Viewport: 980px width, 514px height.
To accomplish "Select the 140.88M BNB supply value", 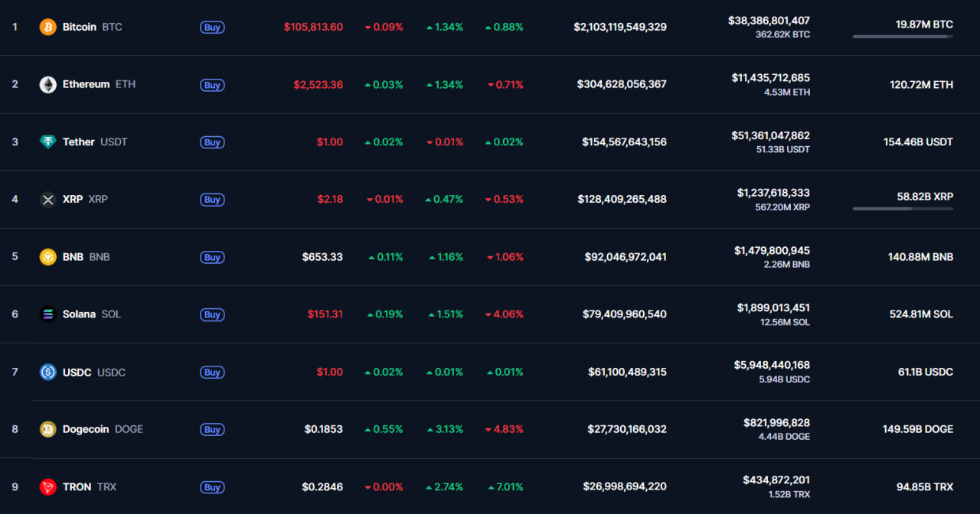I will tap(921, 257).
